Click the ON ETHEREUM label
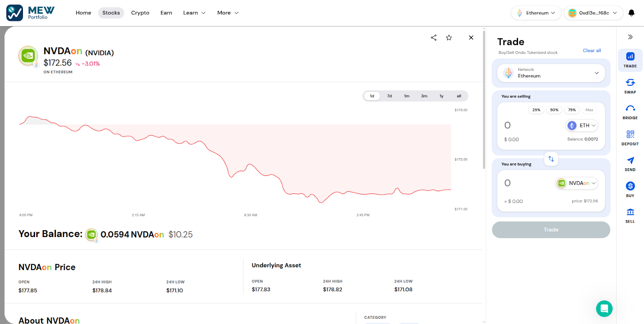Viewport: 644px width, 324px height. click(58, 72)
